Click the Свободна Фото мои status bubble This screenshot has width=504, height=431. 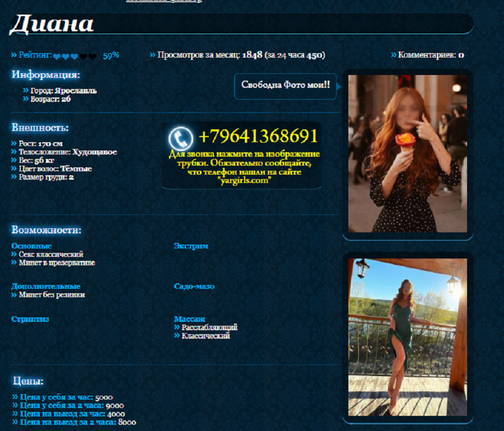(x=285, y=86)
